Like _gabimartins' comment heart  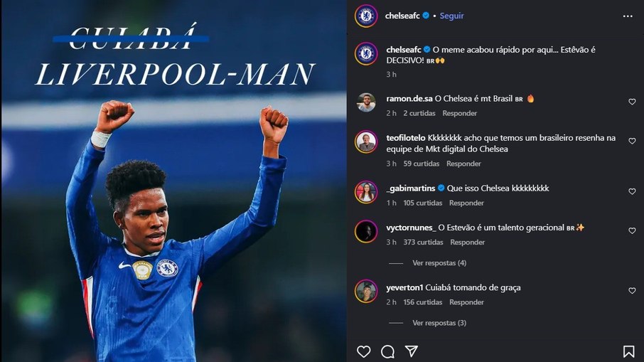(632, 191)
